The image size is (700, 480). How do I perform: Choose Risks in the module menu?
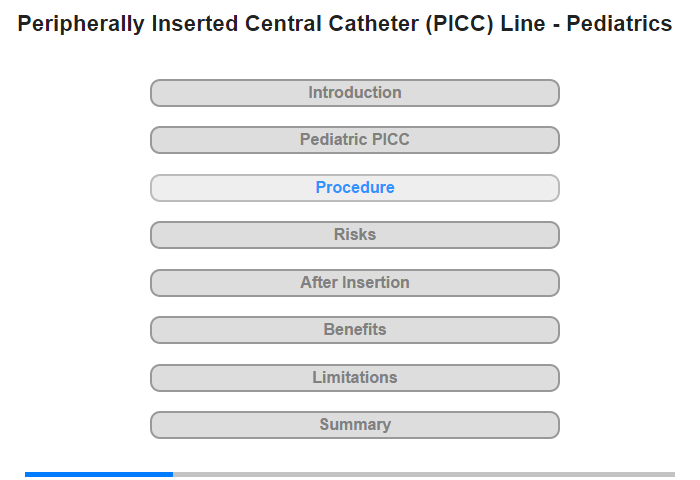click(x=354, y=235)
